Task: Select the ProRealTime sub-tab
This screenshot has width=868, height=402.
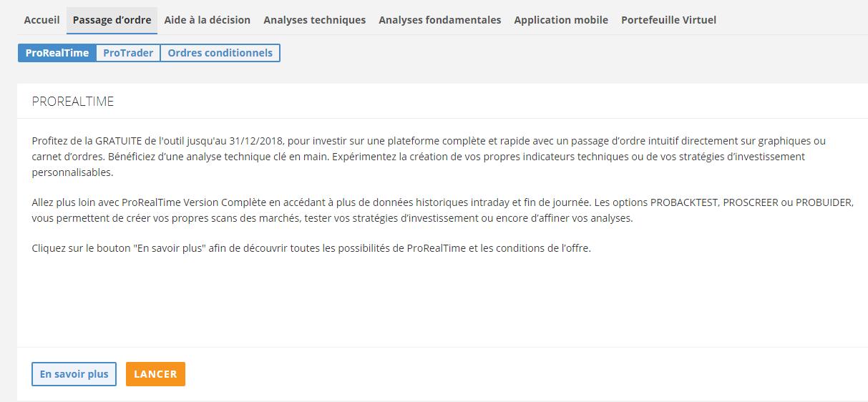Action: (57, 53)
